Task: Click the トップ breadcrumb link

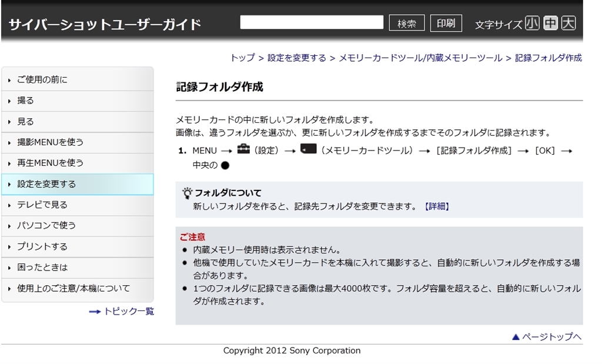Action: tap(242, 58)
